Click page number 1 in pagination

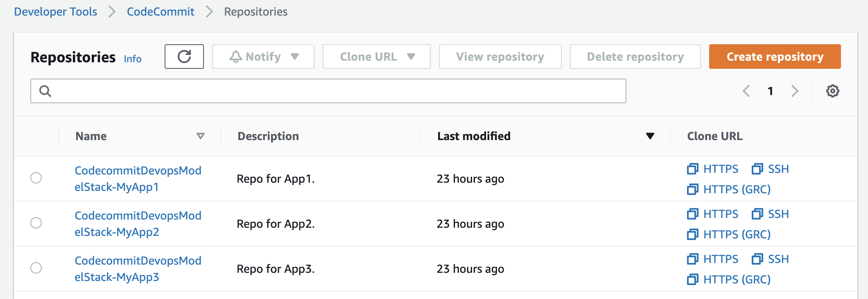pos(771,91)
